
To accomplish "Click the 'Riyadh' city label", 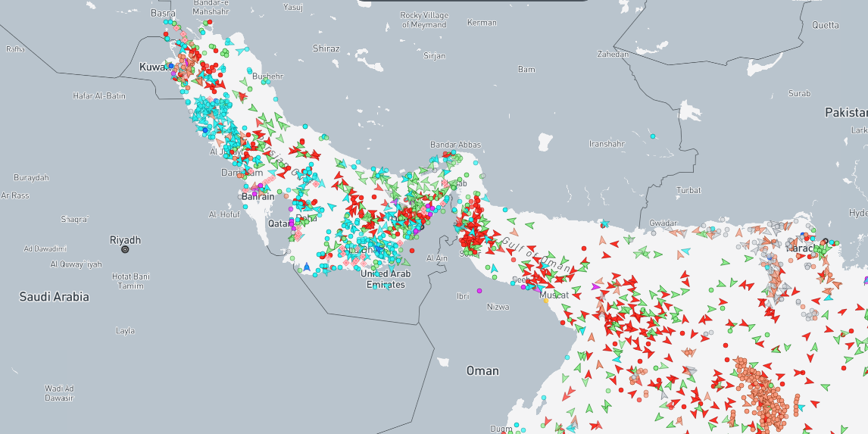I will (125, 239).
